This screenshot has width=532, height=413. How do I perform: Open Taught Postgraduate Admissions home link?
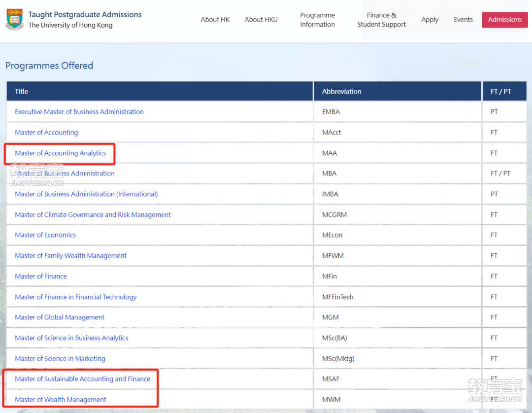coord(85,15)
